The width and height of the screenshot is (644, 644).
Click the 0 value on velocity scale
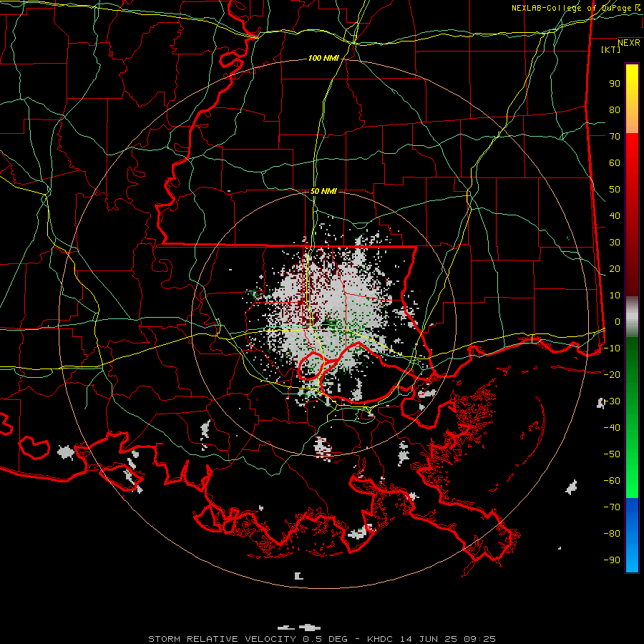click(618, 322)
